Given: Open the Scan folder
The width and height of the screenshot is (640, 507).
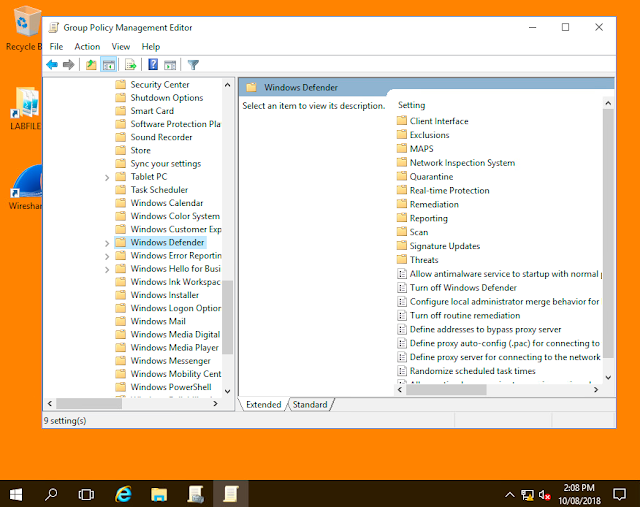Looking at the screenshot, I should click(419, 232).
